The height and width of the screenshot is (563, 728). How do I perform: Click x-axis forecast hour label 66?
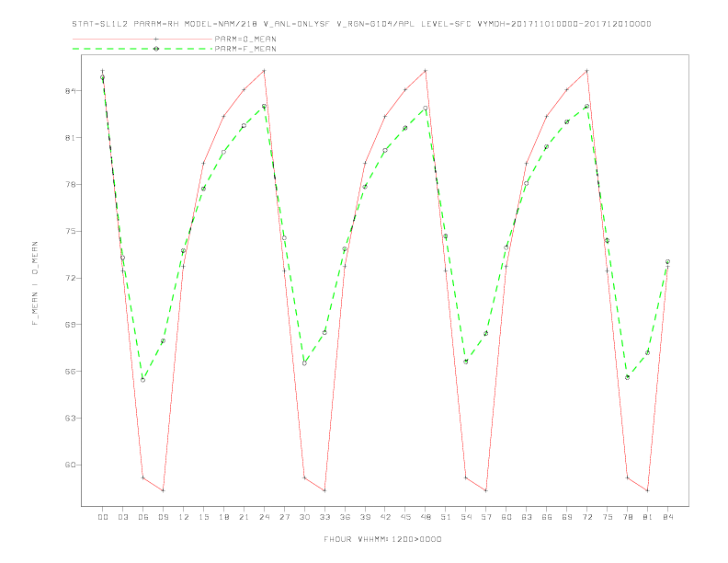coord(547,517)
